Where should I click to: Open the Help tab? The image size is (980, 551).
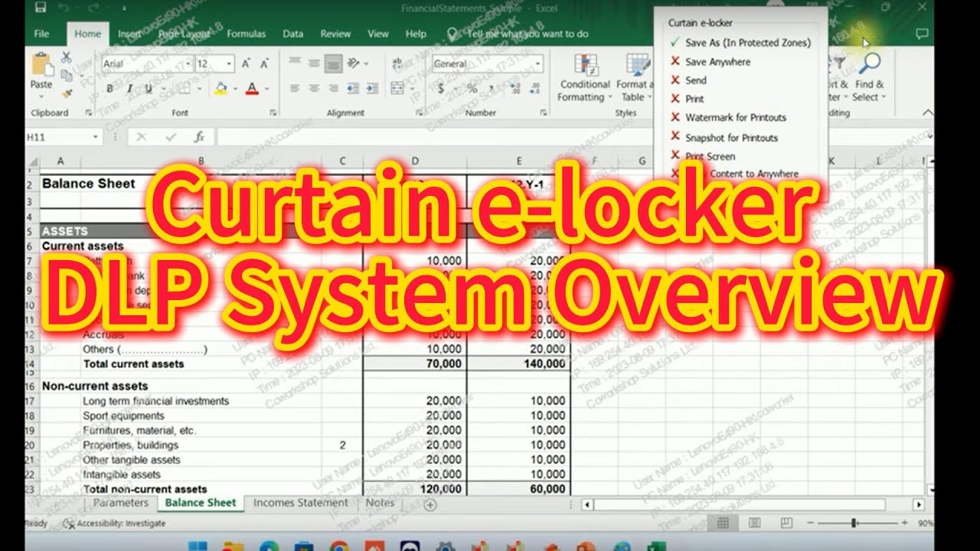point(416,34)
